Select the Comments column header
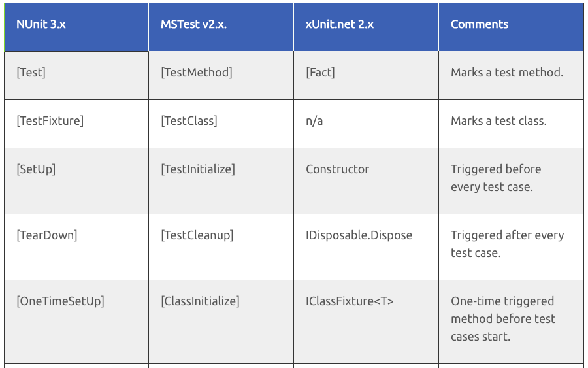588x368 pixels. (x=480, y=25)
